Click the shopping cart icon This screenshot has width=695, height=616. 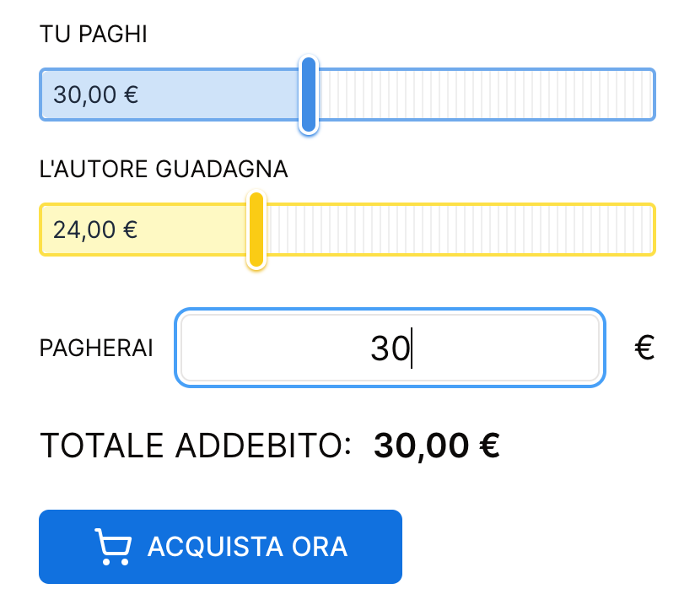(113, 547)
